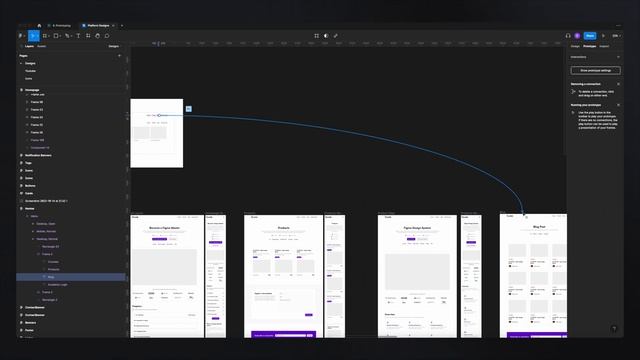640x360 pixels.
Task: Select the Comment tool
Action: [x=107, y=36]
